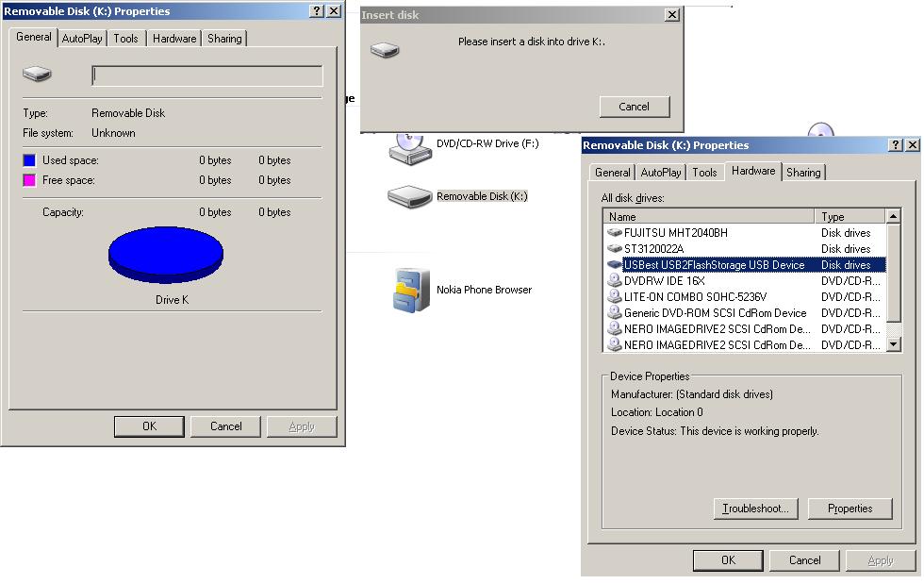Image resolution: width=924 pixels, height=584 pixels.
Task: Open Tools tab in left Properties window
Action: [126, 39]
